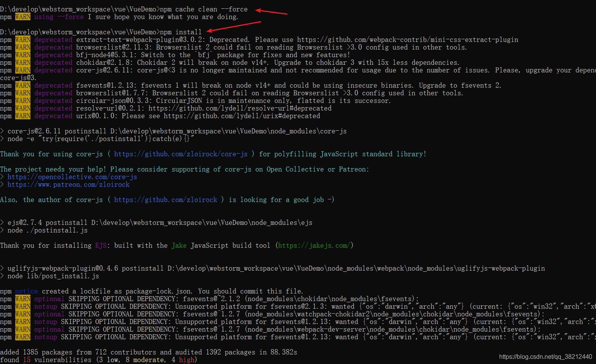Open the github.com/zloirock author link
The width and height of the screenshot is (596, 364).
pos(166,200)
